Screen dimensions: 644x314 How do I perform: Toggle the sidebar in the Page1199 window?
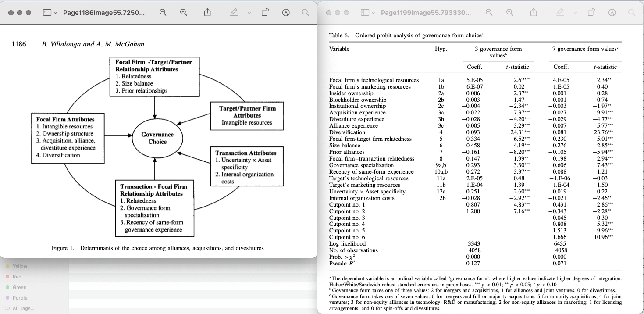pos(365,13)
